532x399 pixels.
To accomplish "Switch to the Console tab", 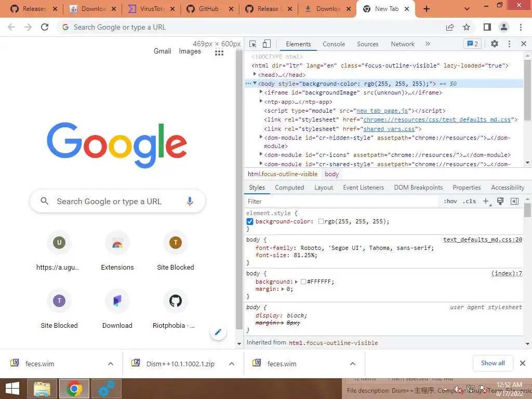I will [x=334, y=44].
